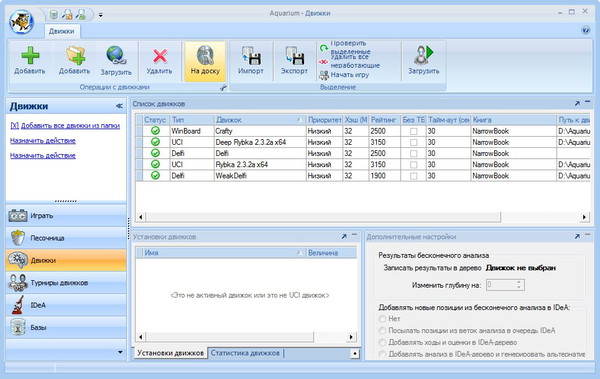Click Начать игру in ribbon
This screenshot has height=379, width=600.
point(349,75)
